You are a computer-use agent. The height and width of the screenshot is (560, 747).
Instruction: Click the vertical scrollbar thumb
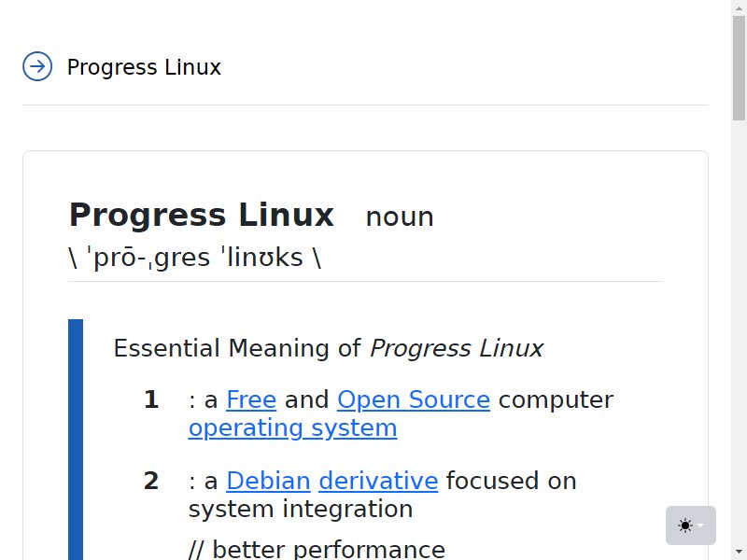(739, 67)
